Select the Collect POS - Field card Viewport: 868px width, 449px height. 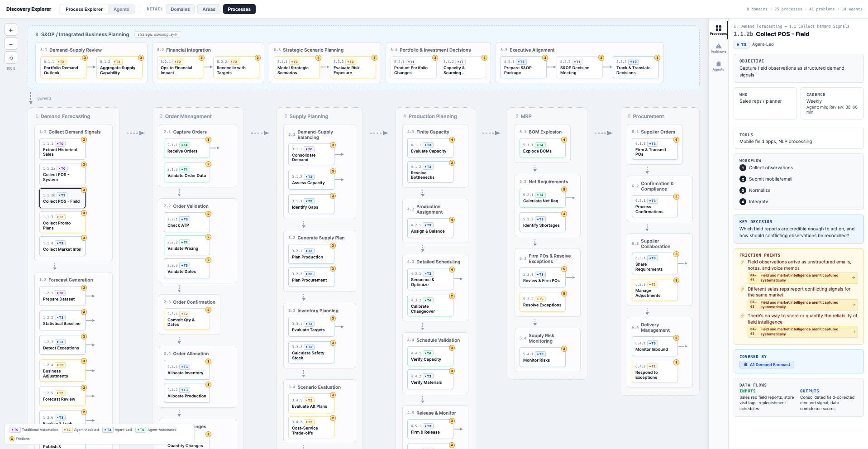[62, 198]
